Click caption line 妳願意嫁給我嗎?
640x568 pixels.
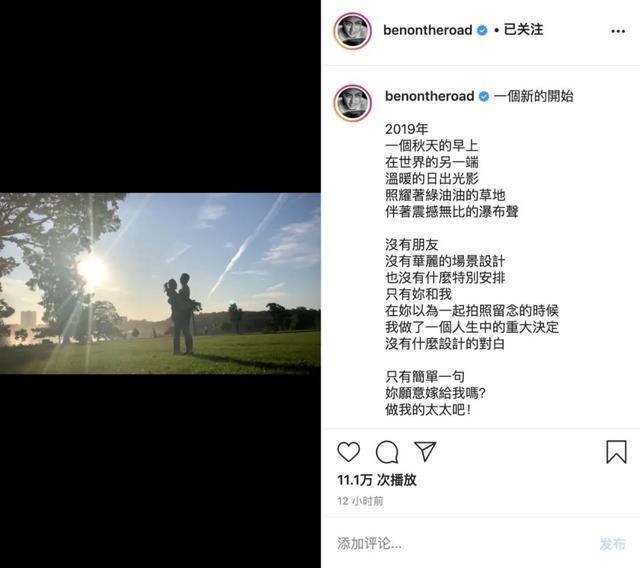click(x=436, y=393)
